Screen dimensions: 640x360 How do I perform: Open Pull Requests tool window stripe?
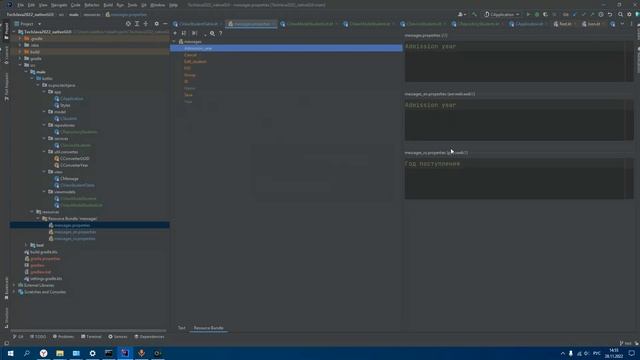(x=6, y=87)
